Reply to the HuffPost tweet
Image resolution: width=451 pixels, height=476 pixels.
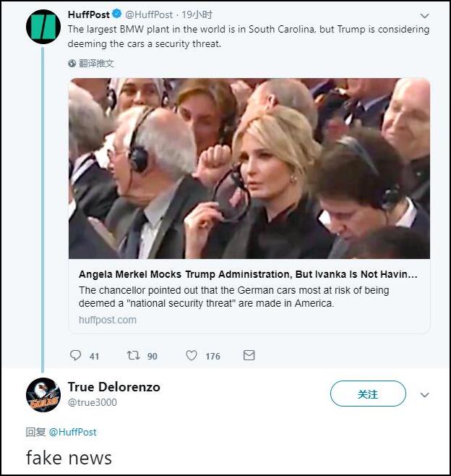click(76, 355)
